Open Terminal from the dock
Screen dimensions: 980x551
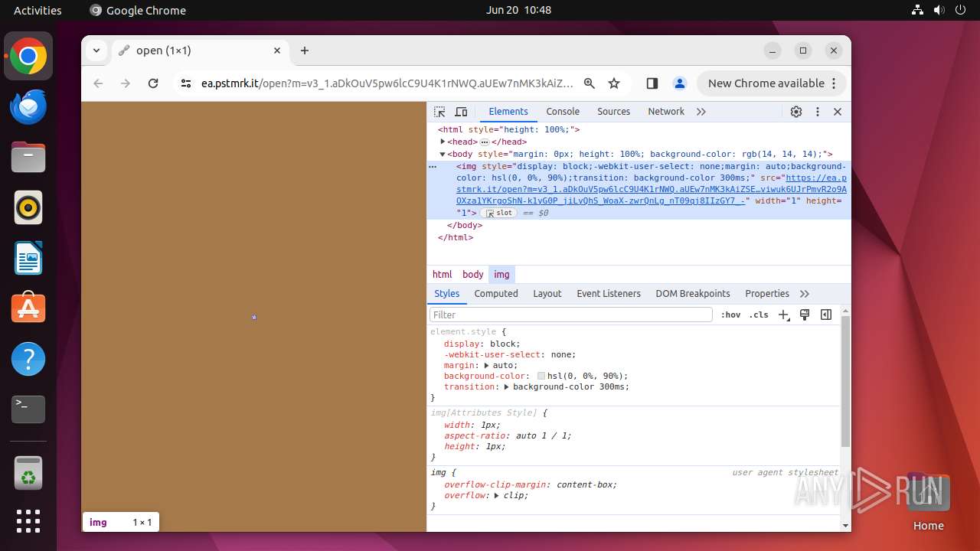coord(28,409)
